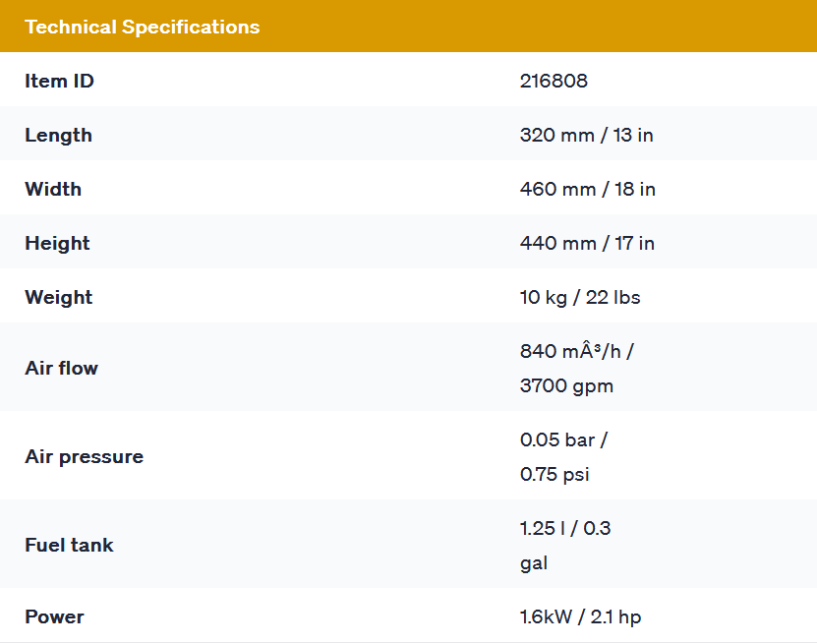Select the Length row label

click(x=58, y=135)
